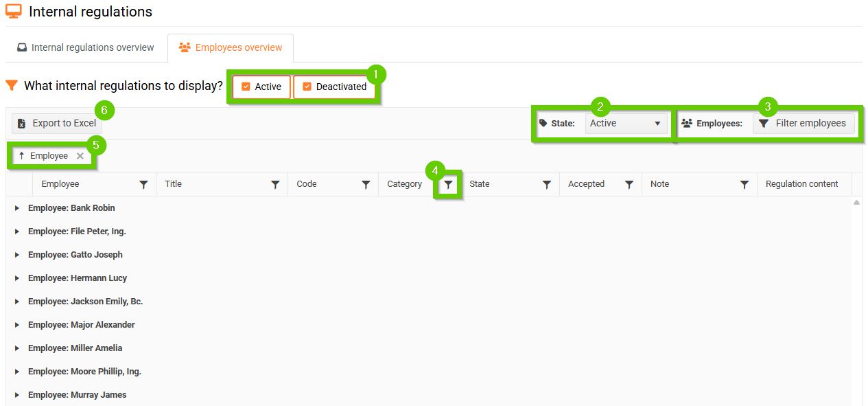
Task: Open the Category column filter icon
Action: coord(448,184)
